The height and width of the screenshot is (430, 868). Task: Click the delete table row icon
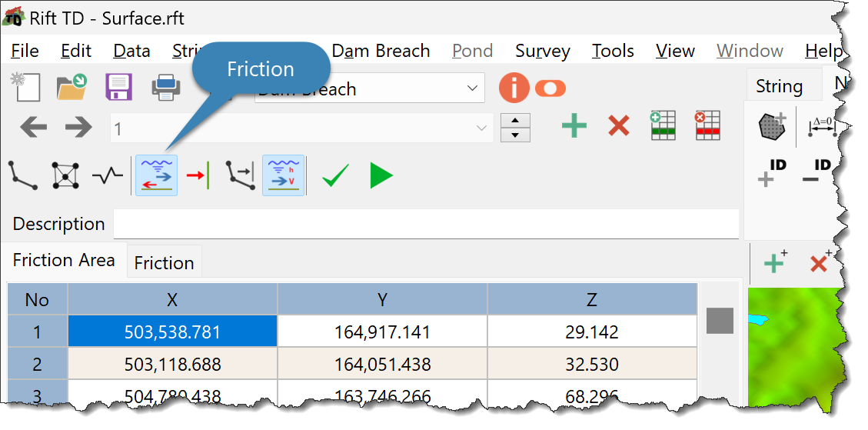[707, 125]
